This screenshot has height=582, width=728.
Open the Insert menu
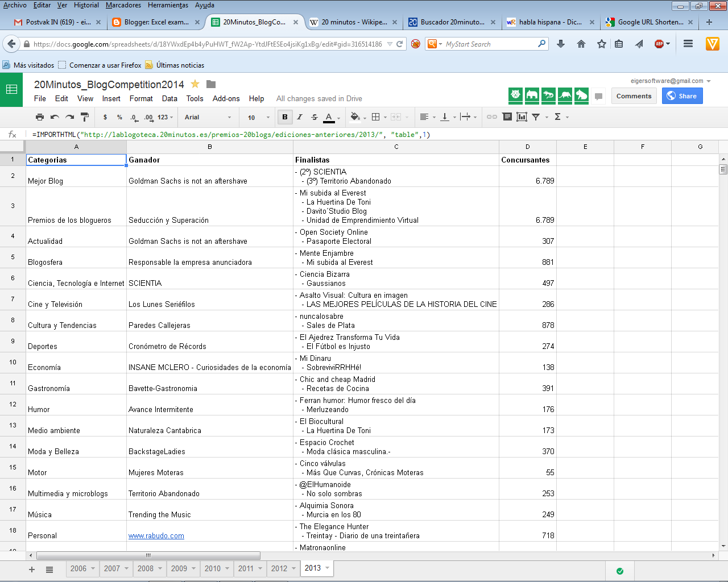(x=111, y=98)
